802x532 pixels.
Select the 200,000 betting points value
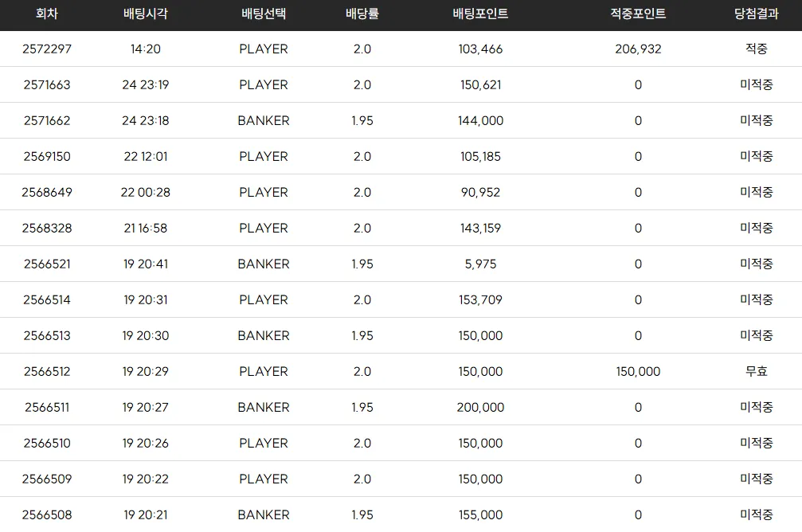pyautogui.click(x=480, y=407)
